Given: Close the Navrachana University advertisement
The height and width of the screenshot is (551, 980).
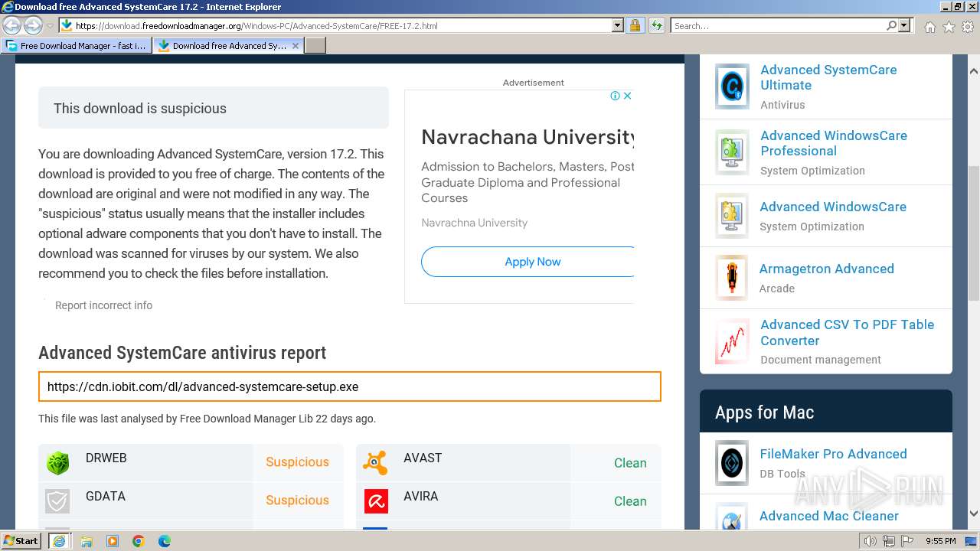Looking at the screenshot, I should click(627, 96).
